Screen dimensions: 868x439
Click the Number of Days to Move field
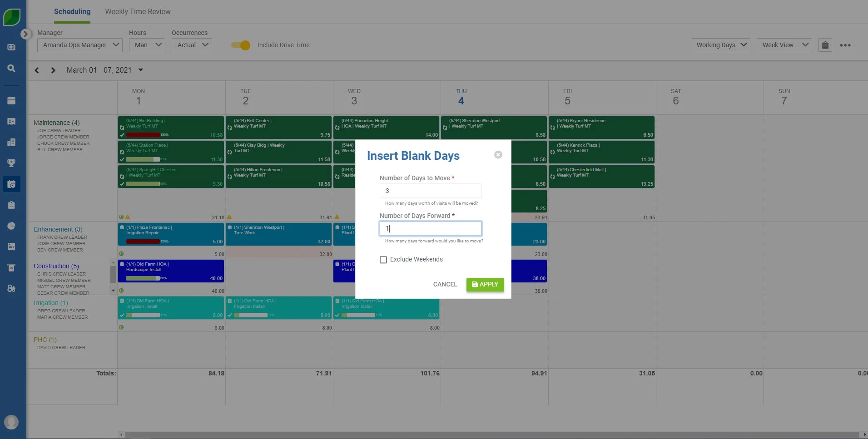[430, 191]
